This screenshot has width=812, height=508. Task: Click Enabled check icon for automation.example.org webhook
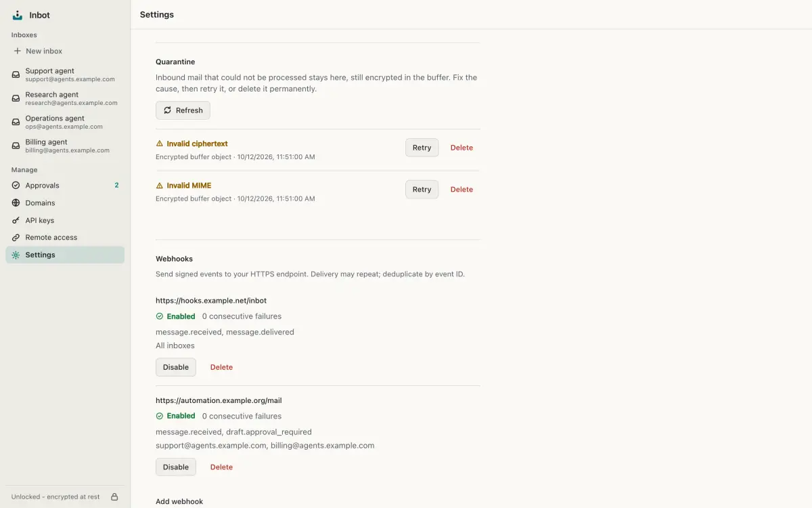160,416
